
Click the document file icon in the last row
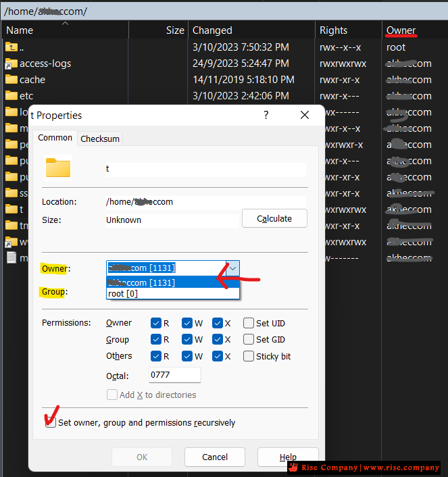point(11,258)
